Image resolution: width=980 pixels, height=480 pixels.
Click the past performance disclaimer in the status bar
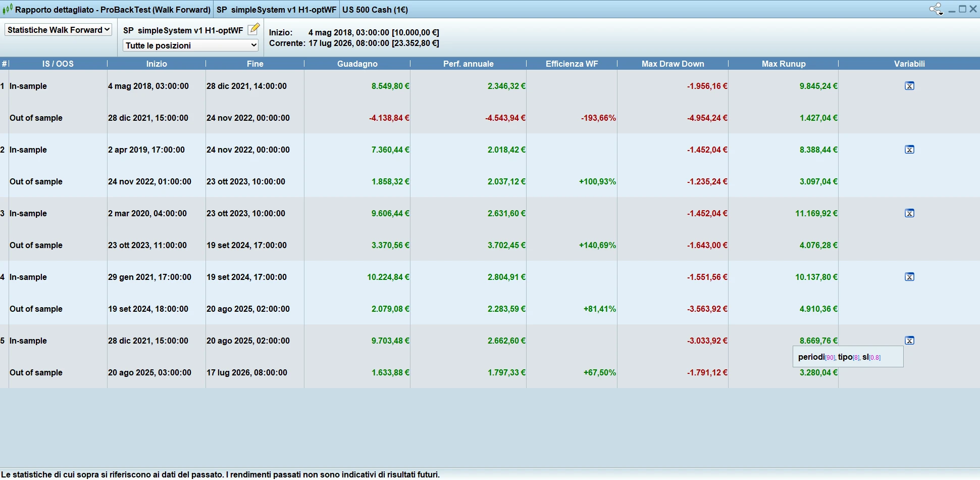coord(221,474)
